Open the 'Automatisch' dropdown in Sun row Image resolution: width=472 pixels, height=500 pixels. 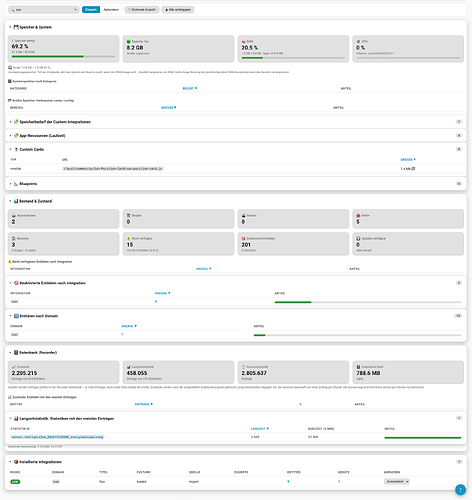pos(397,481)
